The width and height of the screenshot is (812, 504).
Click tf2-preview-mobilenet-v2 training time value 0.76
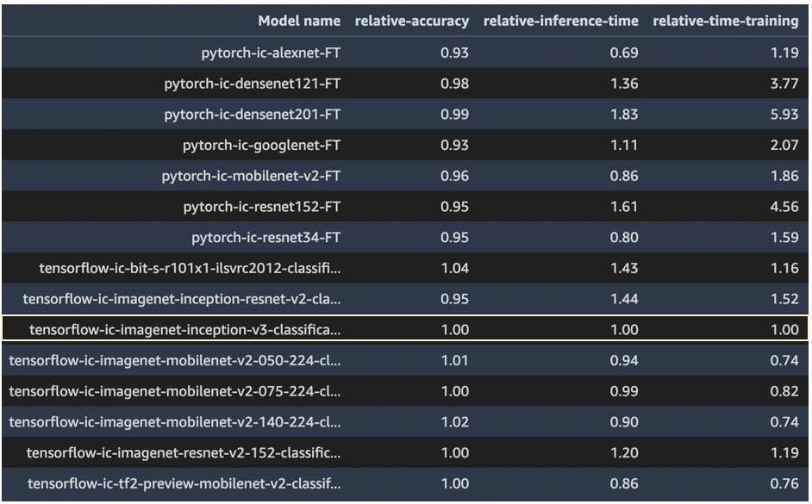[784, 484]
